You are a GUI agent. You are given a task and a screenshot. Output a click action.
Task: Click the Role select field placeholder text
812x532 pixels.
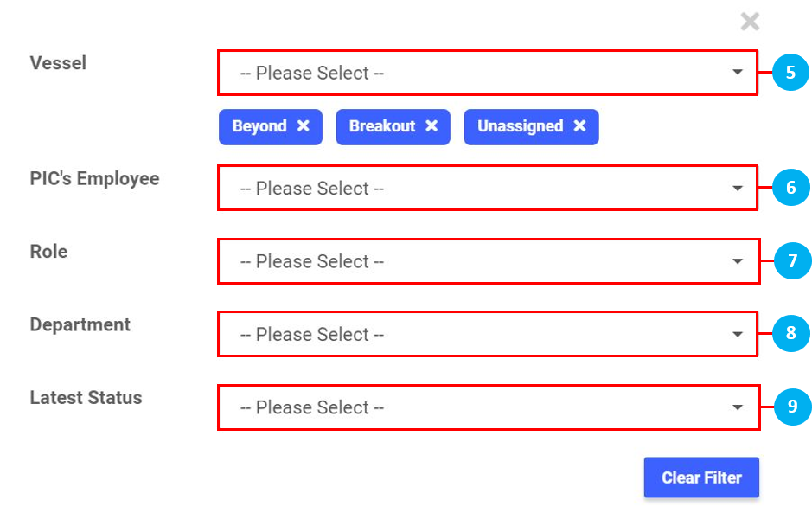[312, 261]
